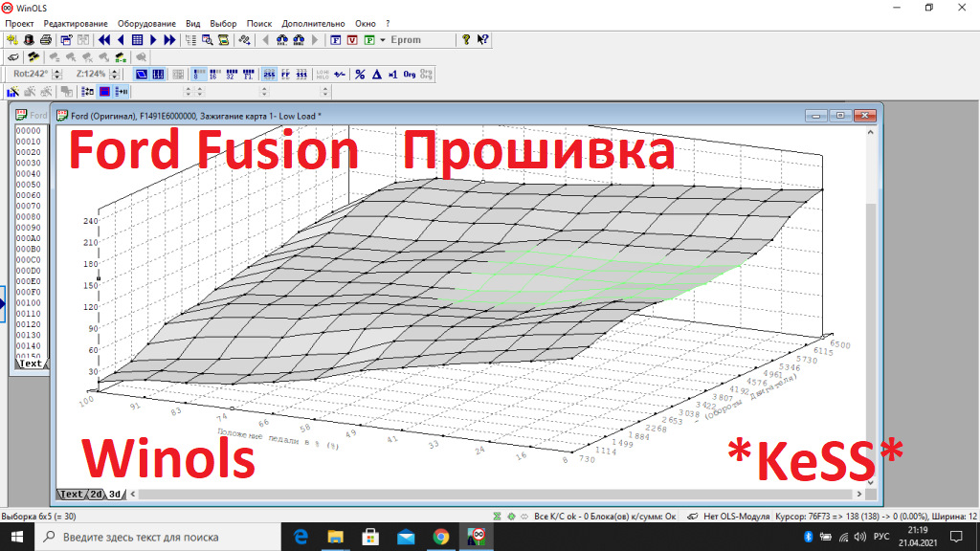Toggle binary 111 number display
Image resolution: width=980 pixels, height=551 pixels.
301,75
